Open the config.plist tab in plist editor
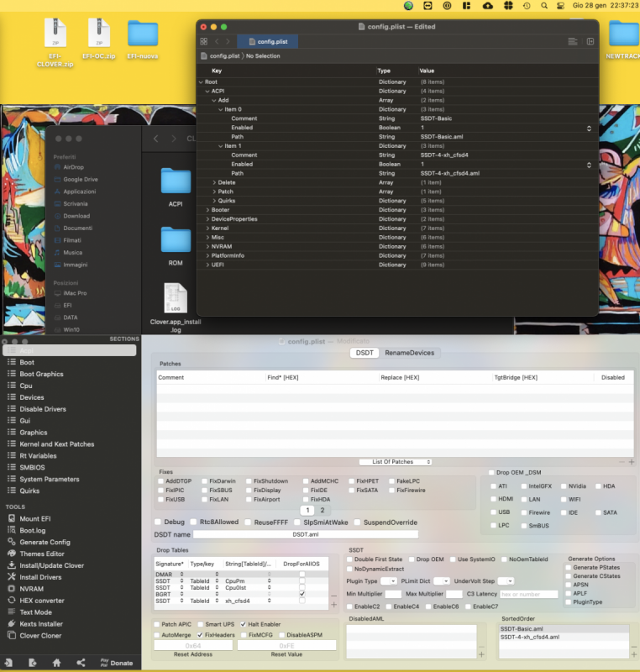This screenshot has height=672, width=640. [x=268, y=41]
